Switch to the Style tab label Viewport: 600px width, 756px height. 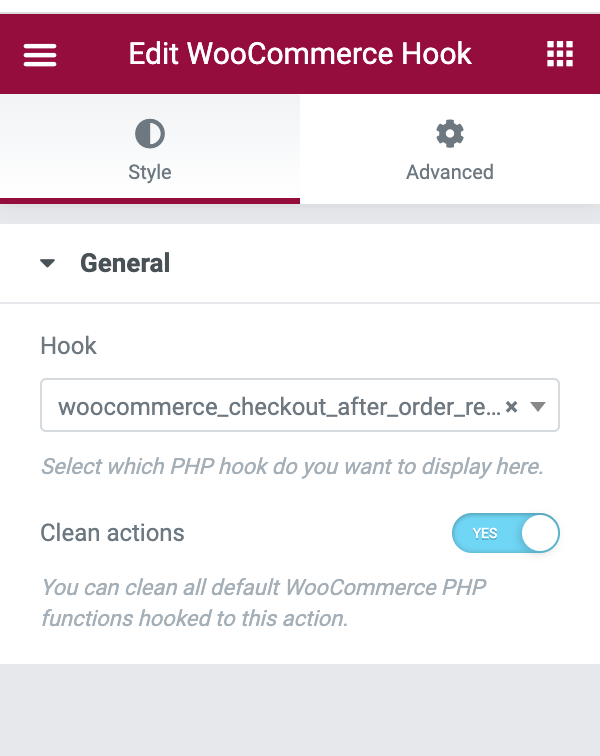(150, 172)
